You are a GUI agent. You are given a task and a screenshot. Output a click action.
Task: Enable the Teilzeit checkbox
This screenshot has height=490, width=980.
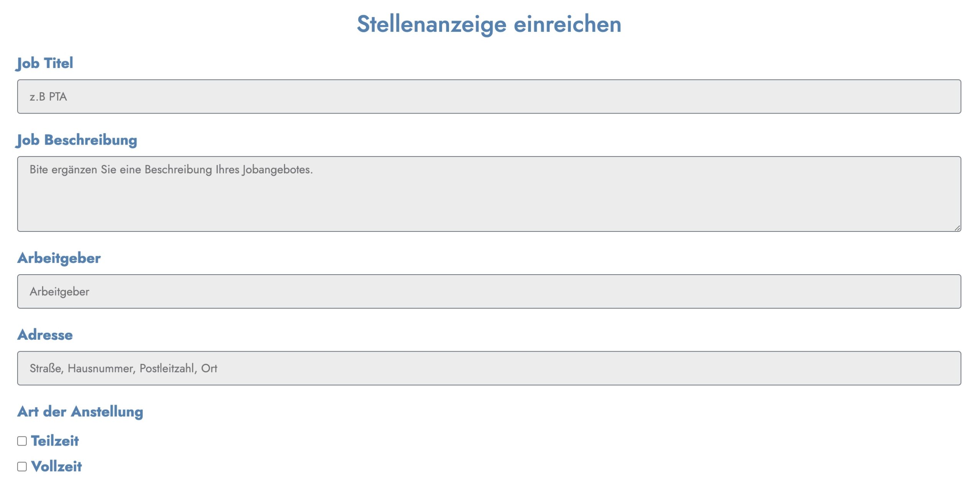click(22, 441)
